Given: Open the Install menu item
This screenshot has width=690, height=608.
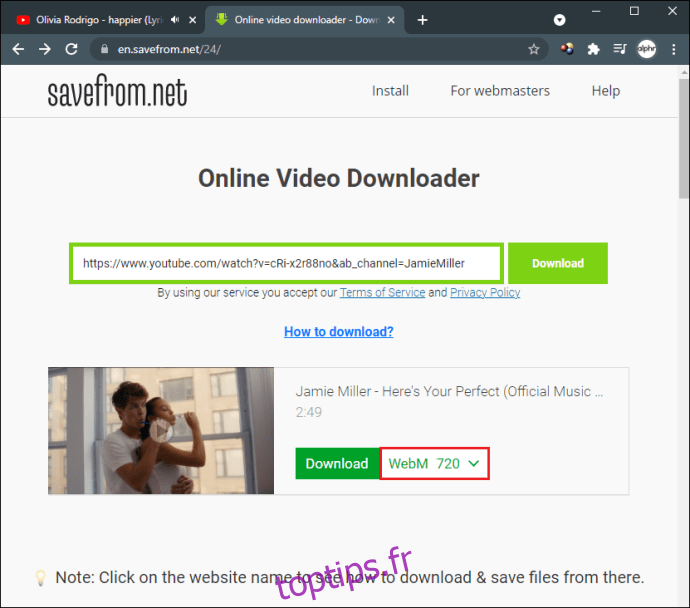Looking at the screenshot, I should pos(390,91).
